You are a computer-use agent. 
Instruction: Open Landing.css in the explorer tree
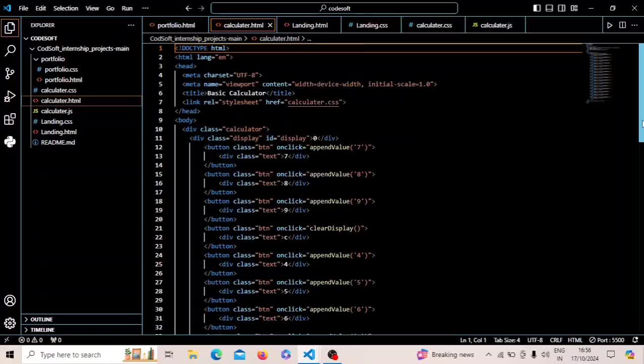coord(81,121)
